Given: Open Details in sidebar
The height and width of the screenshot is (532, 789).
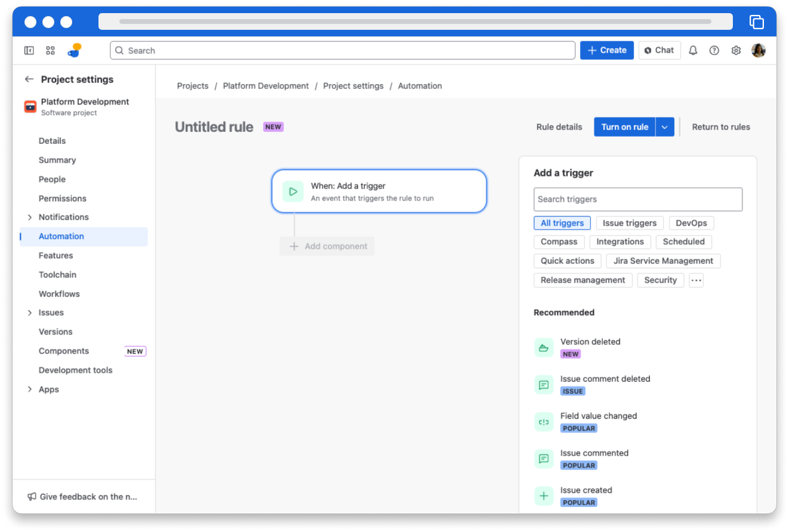Looking at the screenshot, I should 84,141.
